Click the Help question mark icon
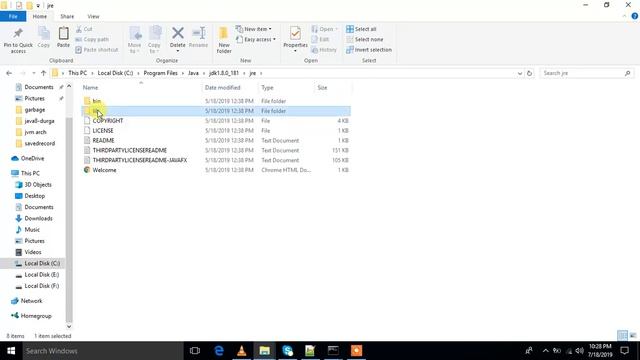Image resolution: width=640 pixels, height=360 pixels. click(635, 16)
